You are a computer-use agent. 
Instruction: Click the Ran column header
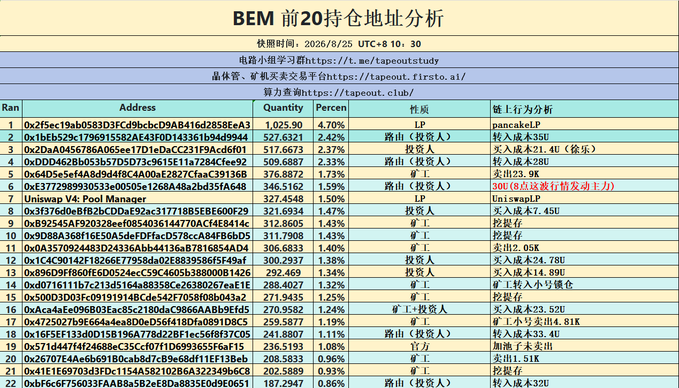(11, 108)
